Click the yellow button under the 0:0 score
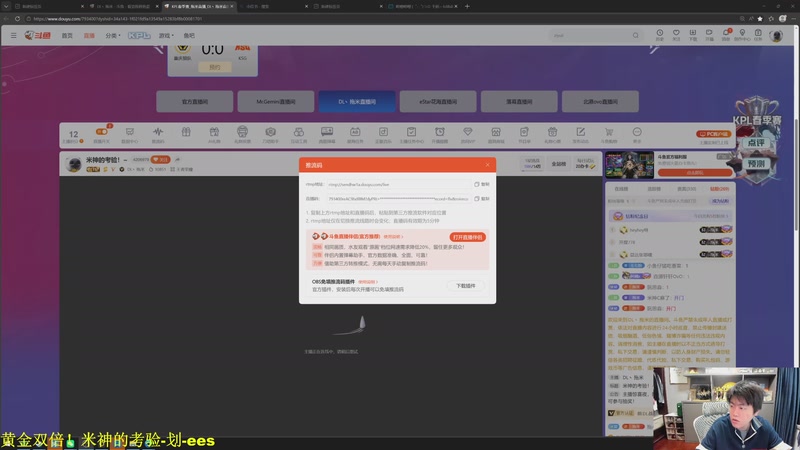Viewport: 800px width, 450px height. coord(214,67)
